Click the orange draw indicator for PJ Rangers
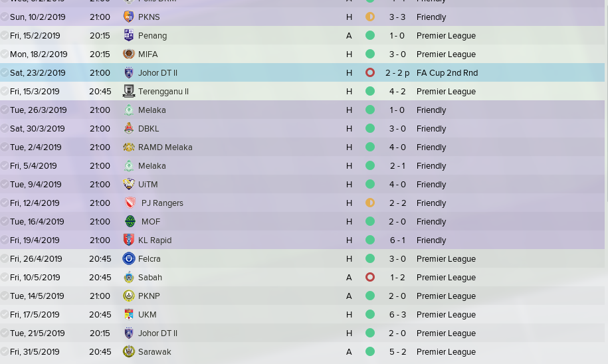 pos(370,203)
